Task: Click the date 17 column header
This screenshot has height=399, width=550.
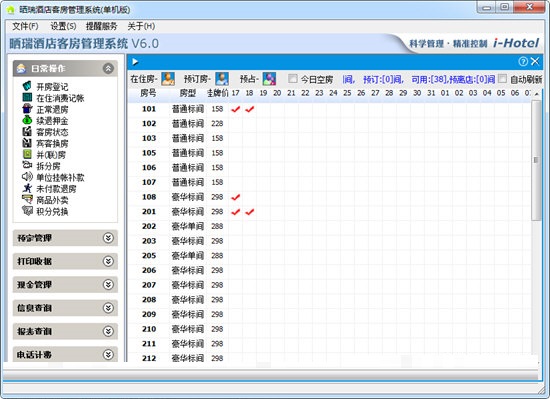Action: [x=235, y=93]
